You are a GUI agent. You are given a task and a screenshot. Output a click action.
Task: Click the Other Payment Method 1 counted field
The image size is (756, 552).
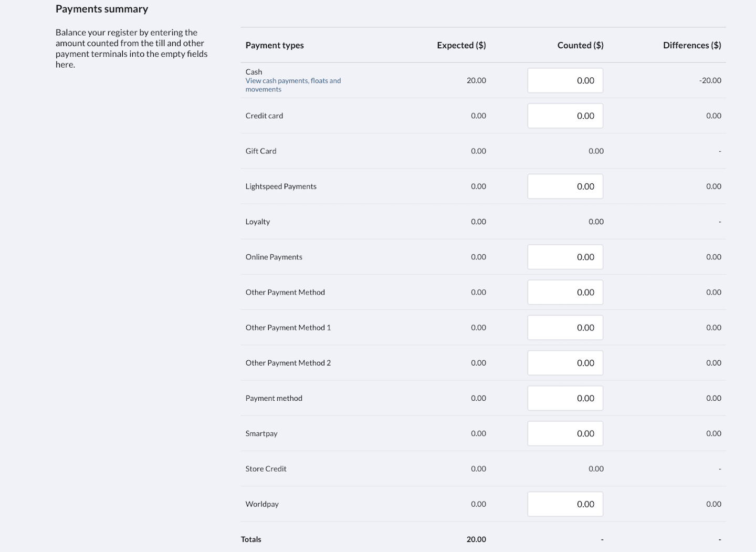565,327
